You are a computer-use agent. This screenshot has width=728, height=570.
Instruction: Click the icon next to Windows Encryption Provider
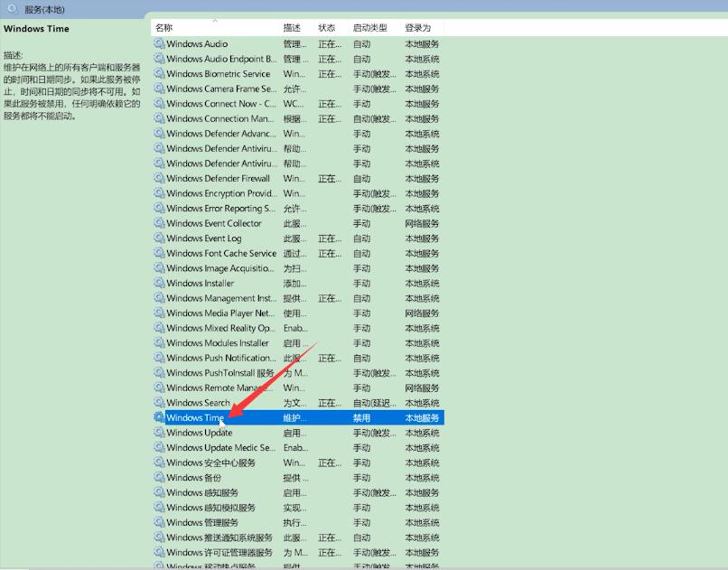coord(159,193)
